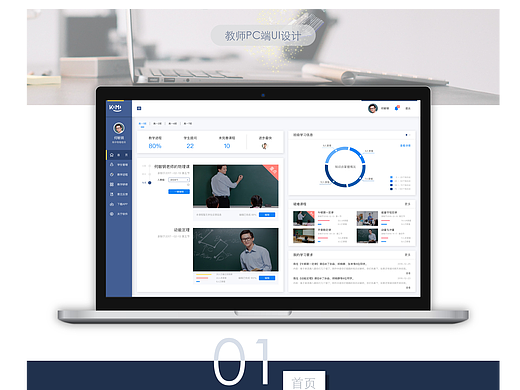Viewport: 520px width, 390px height.
Task: Switch to the second class tab
Action: pyautogui.click(x=157, y=124)
